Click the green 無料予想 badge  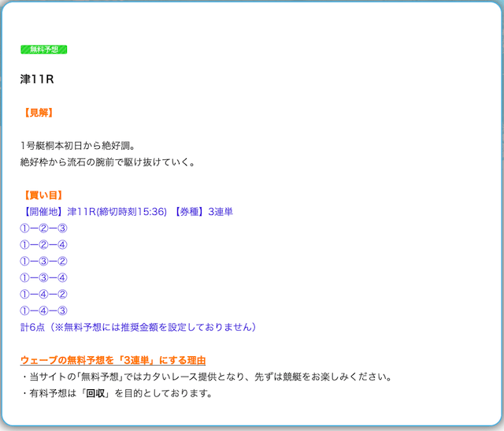pyautogui.click(x=43, y=49)
